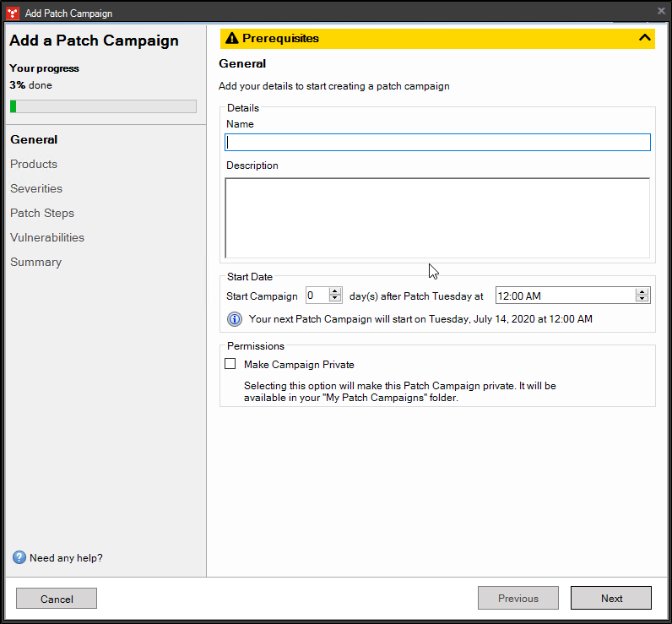Open the Summary step
Screen dimensions: 672x624
pos(35,262)
